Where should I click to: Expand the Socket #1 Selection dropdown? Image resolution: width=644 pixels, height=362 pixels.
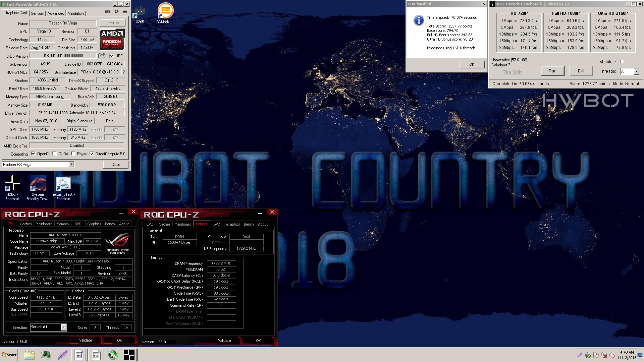coord(63,327)
